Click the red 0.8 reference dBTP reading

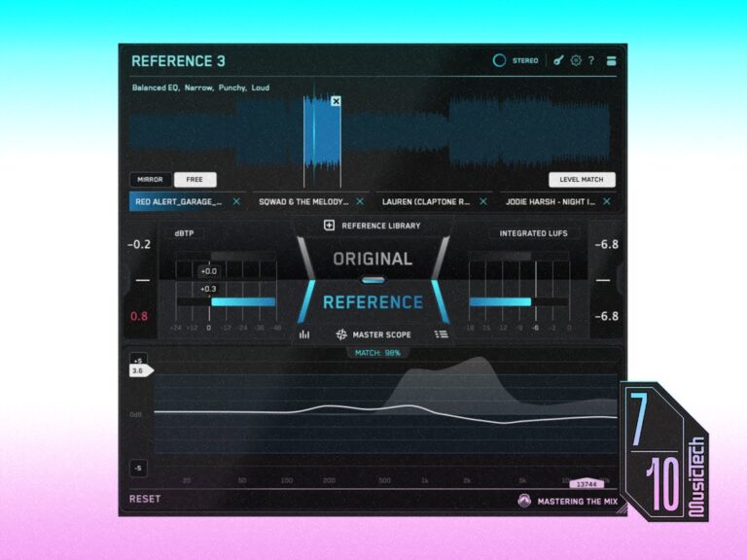[x=139, y=316]
